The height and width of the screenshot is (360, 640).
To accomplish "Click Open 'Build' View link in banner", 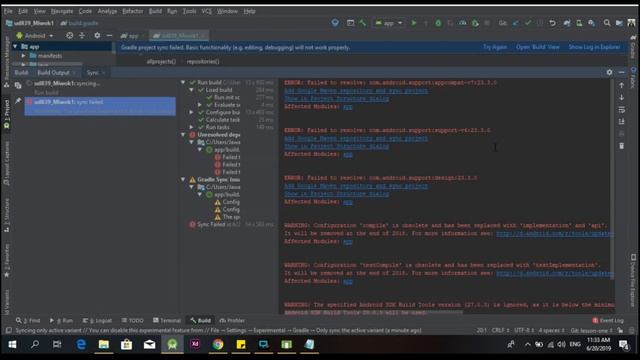I will click(538, 47).
